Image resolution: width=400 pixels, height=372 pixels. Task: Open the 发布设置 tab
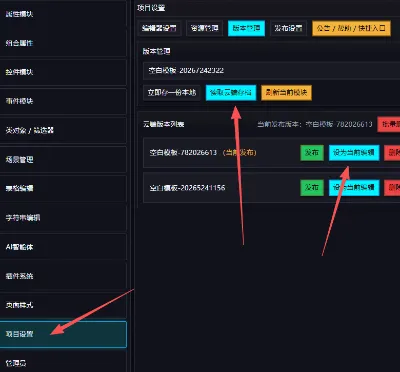point(288,28)
